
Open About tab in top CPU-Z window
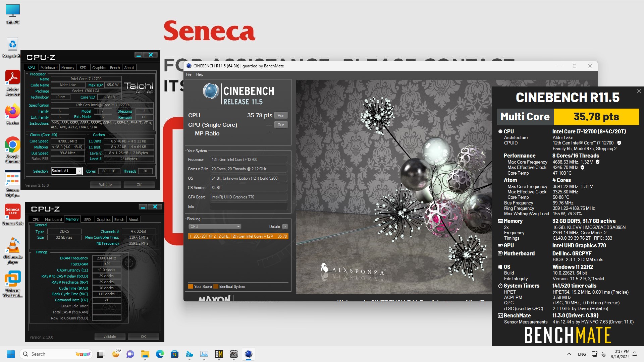129,68
